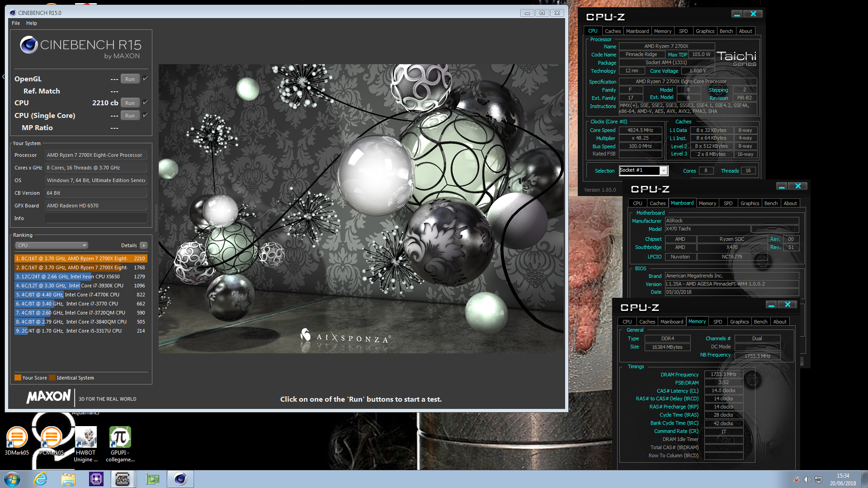Run the OpenGL benchmark
Image resolution: width=868 pixels, height=488 pixels.
coord(130,79)
